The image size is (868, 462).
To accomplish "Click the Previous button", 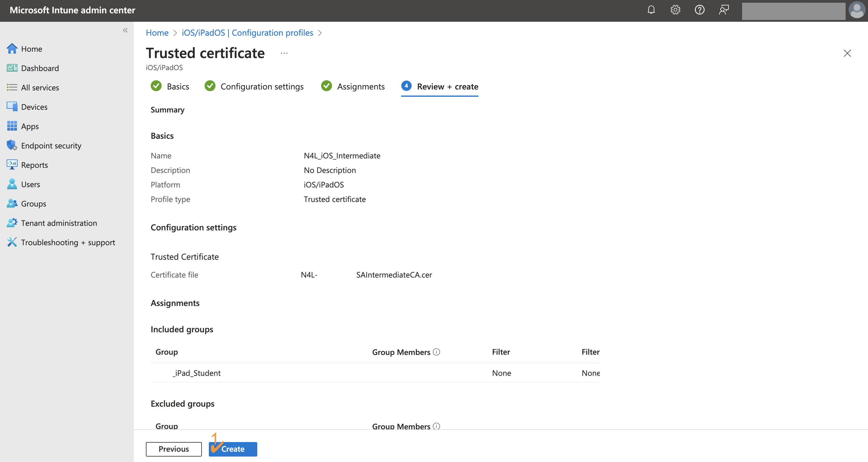I will click(x=173, y=449).
